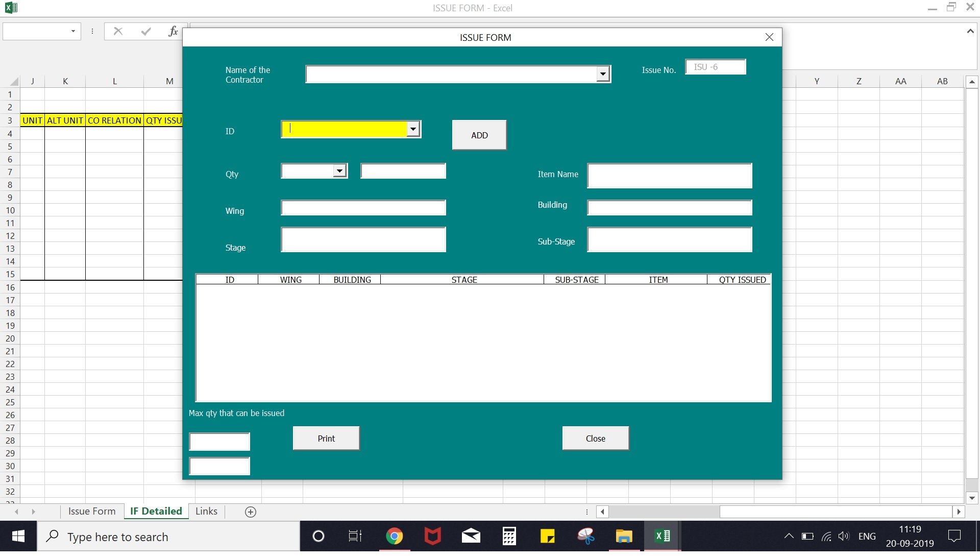
Task: Open File Explorer in the taskbar
Action: (624, 536)
